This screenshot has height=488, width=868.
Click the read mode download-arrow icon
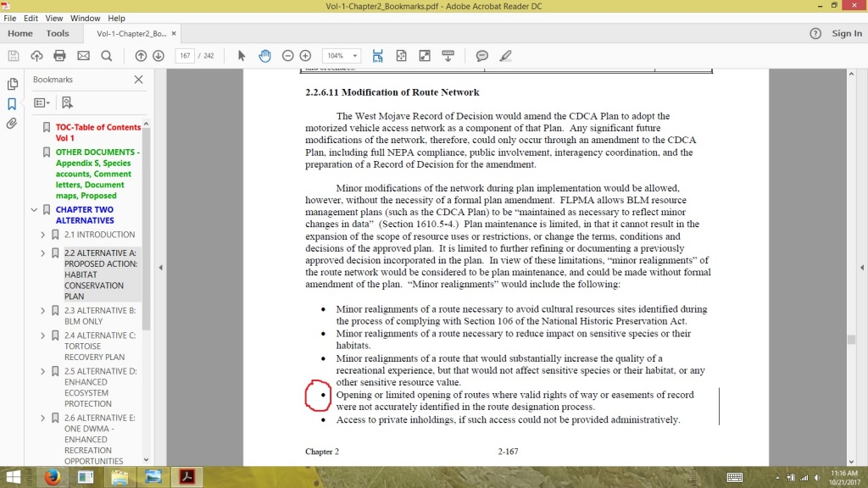[448, 55]
